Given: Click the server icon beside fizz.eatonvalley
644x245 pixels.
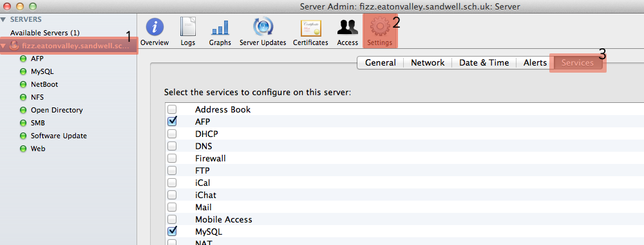Looking at the screenshot, I should point(14,46).
